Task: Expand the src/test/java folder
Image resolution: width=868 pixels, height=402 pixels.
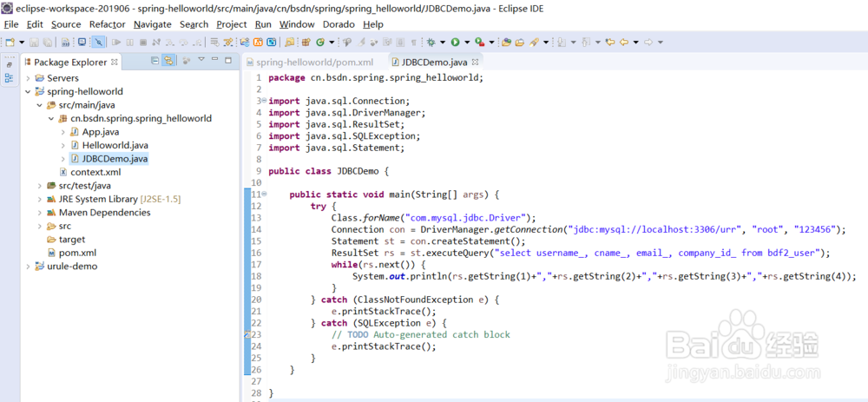Action: pos(39,186)
